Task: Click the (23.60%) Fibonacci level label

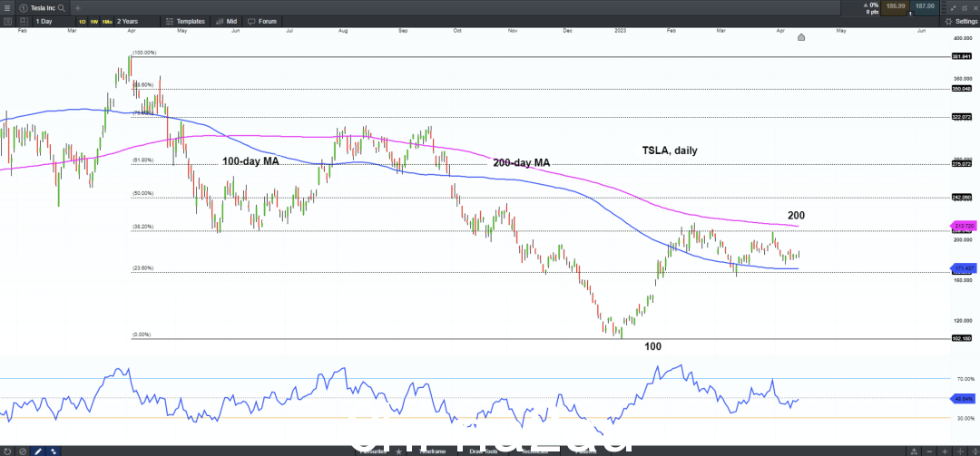Action: (142, 268)
